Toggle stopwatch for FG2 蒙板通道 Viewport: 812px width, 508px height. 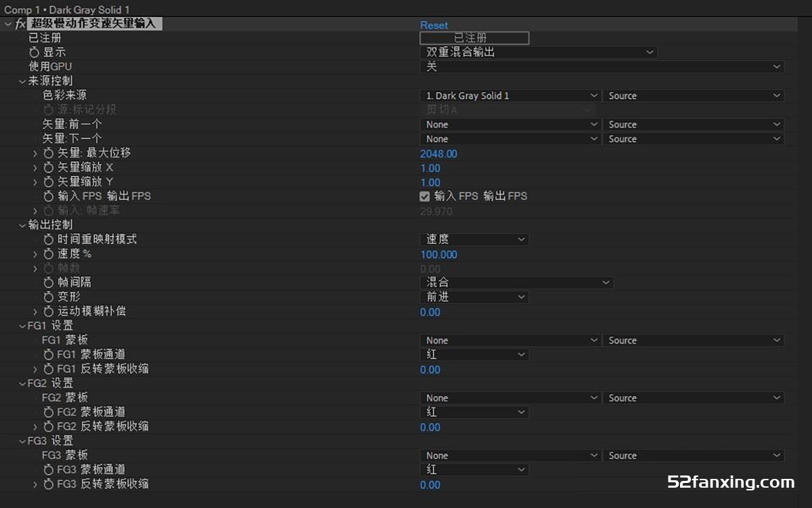(x=49, y=412)
